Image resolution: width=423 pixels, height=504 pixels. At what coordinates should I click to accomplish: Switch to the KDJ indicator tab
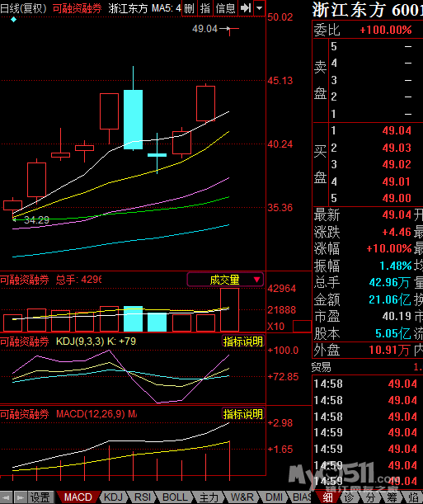pyautogui.click(x=113, y=497)
